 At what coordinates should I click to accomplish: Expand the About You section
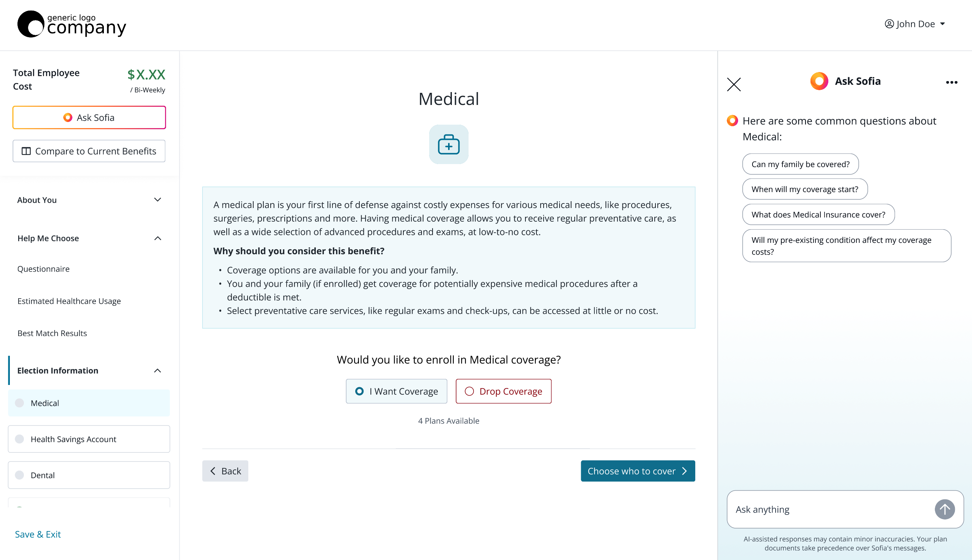157,200
